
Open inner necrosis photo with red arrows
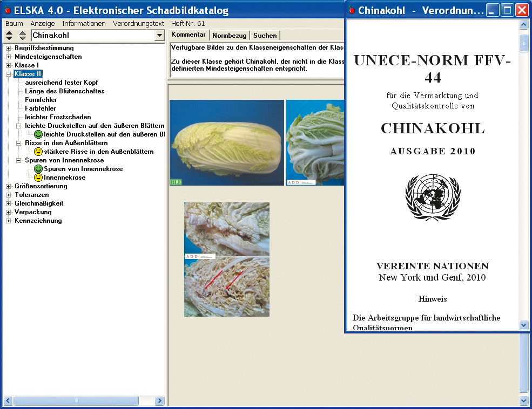click(x=227, y=260)
